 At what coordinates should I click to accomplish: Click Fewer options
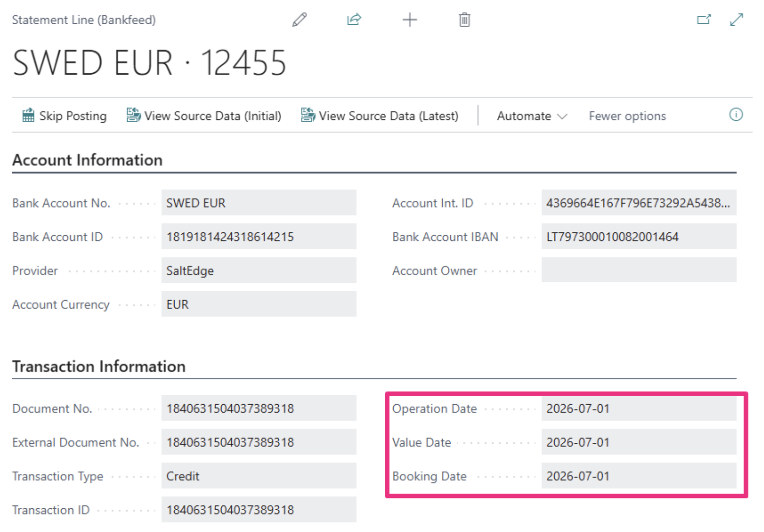tap(627, 116)
